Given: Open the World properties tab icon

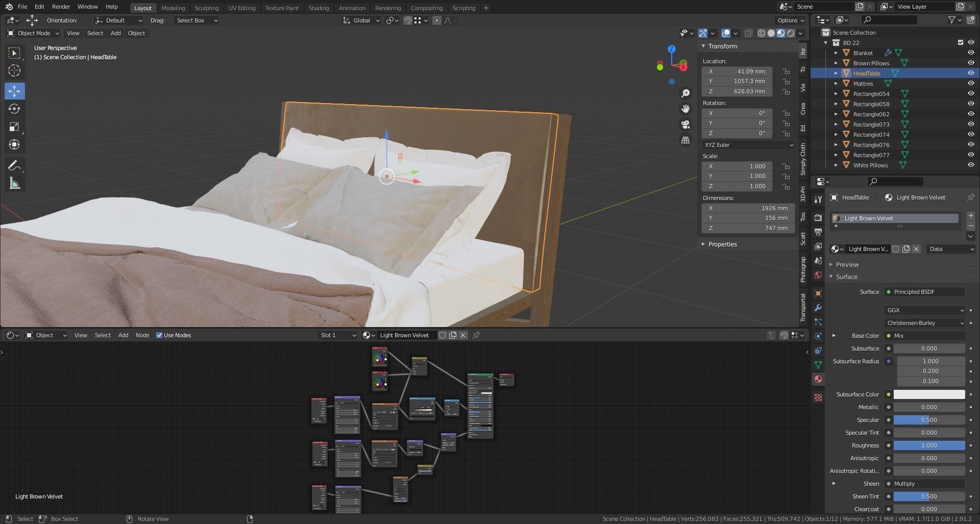Looking at the screenshot, I should 818,275.
